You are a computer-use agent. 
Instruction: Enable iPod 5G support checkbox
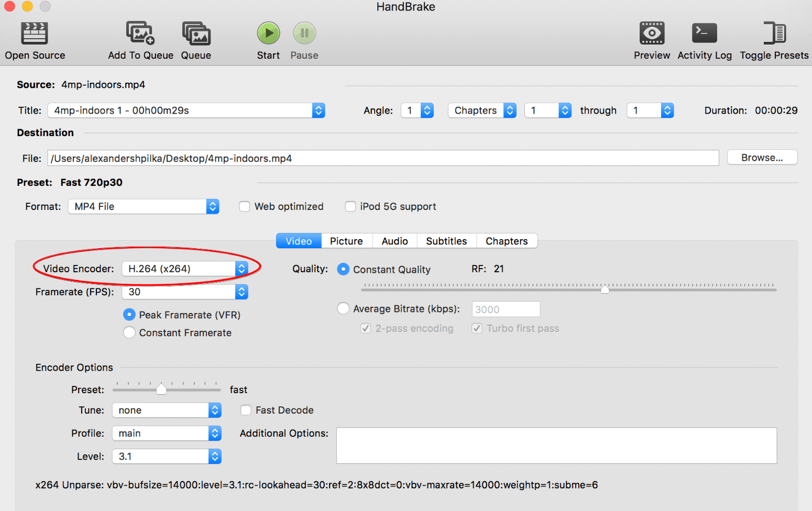coord(350,206)
